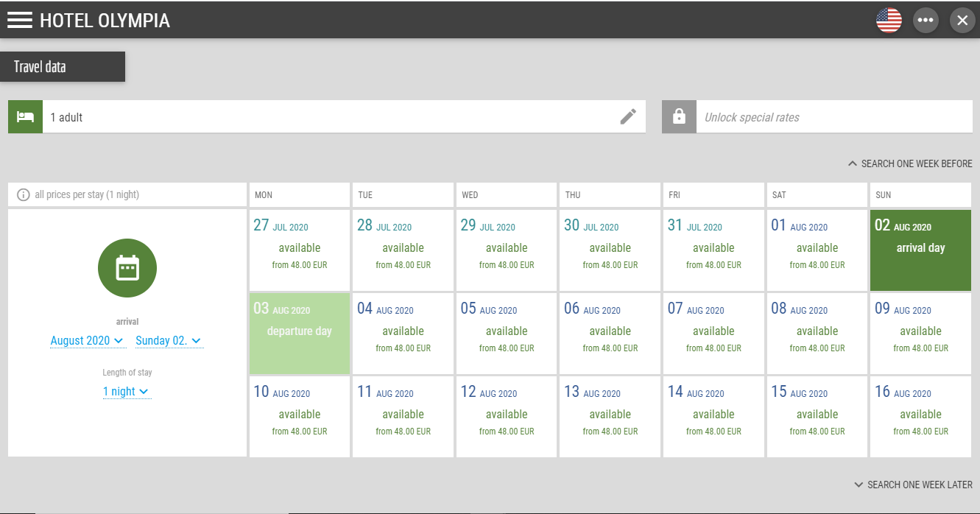The height and width of the screenshot is (514, 980).
Task: Choose 05 AUG 2020 as available date
Action: [x=507, y=333]
